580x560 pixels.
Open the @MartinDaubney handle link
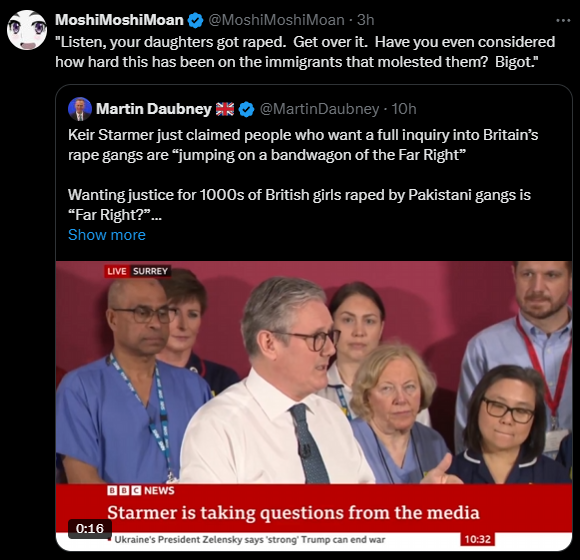319,109
